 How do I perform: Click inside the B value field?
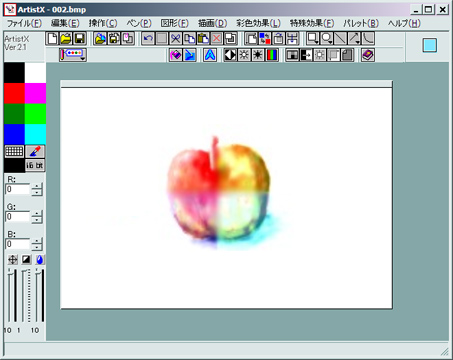pyautogui.click(x=18, y=244)
